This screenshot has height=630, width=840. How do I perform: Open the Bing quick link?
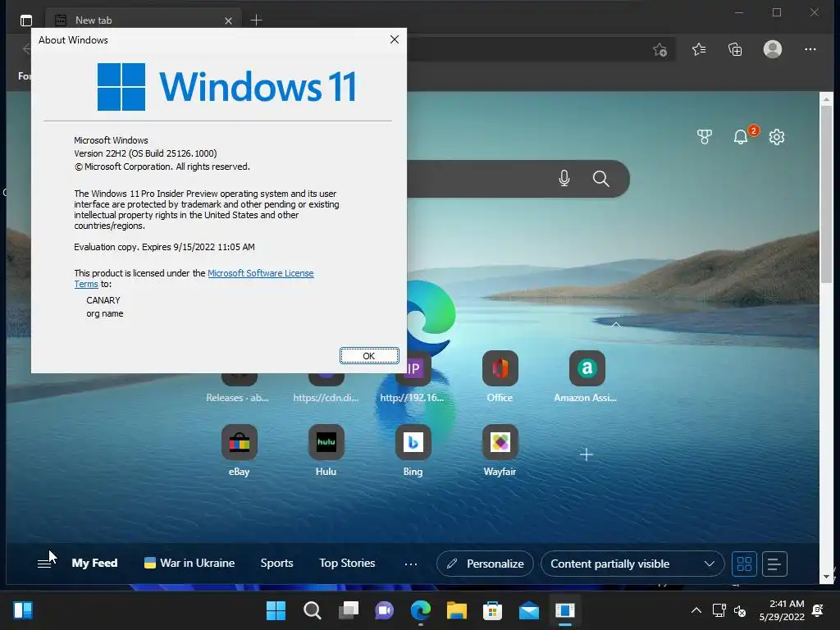pyautogui.click(x=413, y=451)
